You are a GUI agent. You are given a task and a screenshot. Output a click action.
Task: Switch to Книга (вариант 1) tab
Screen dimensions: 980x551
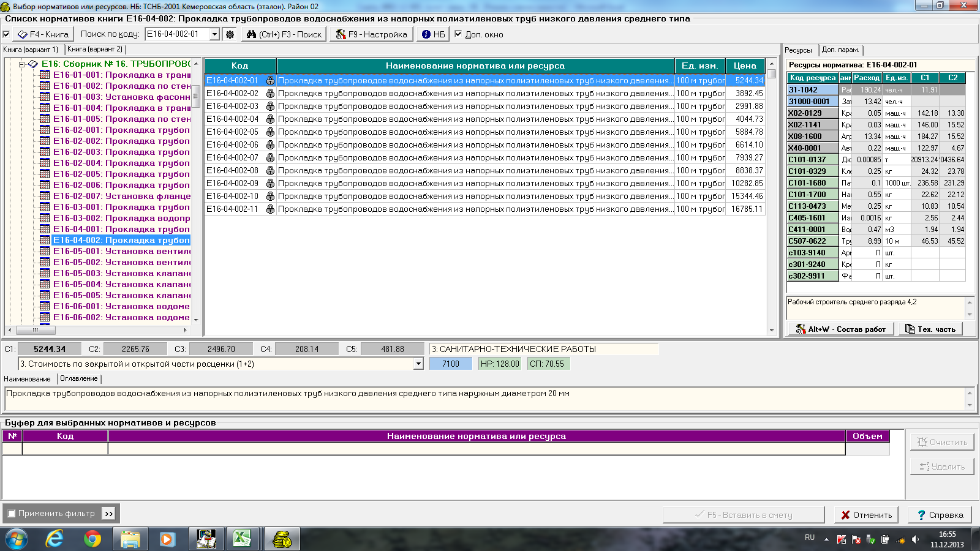31,50
